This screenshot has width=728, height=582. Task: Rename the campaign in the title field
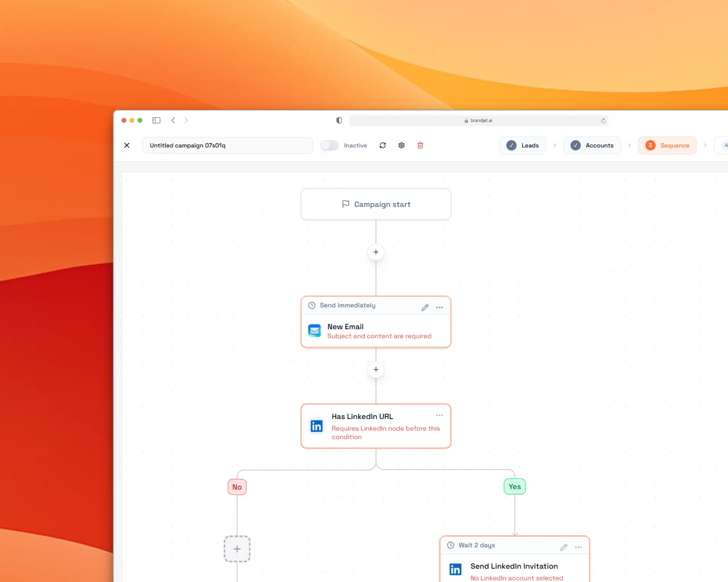click(227, 145)
